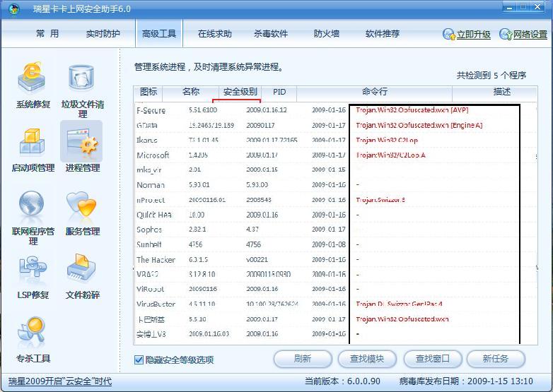Select the Norman row

coord(335,184)
